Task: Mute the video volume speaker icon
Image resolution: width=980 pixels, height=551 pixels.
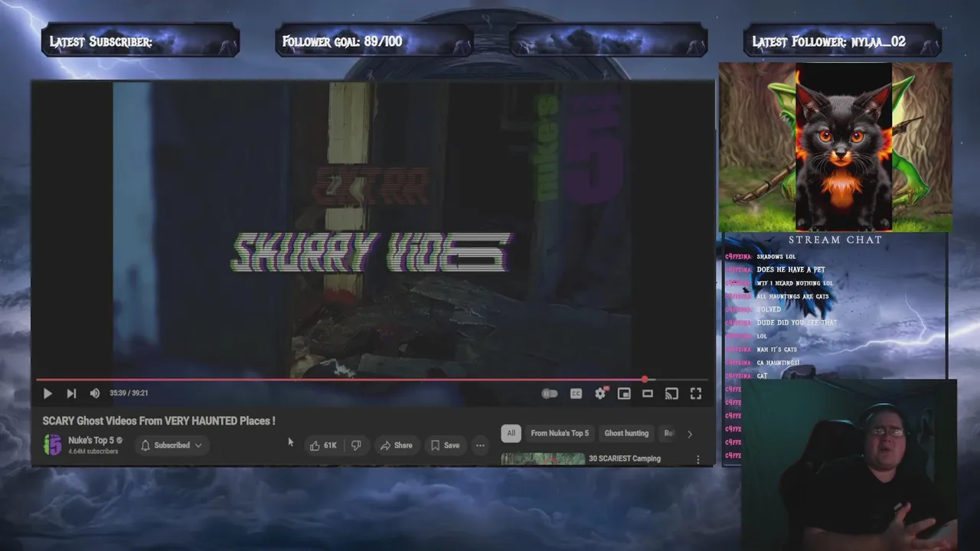Action: click(x=95, y=393)
